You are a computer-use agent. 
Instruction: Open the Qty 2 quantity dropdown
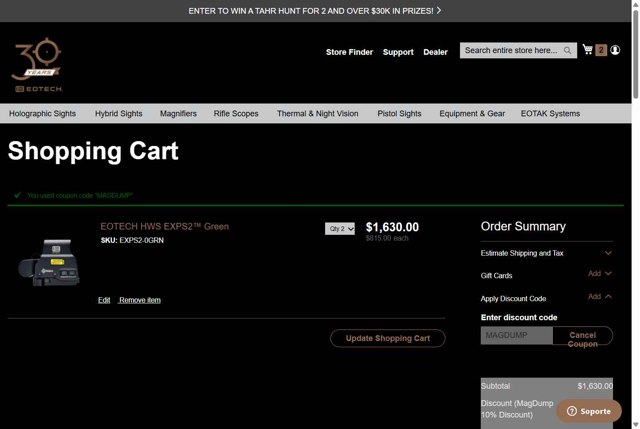click(x=340, y=229)
